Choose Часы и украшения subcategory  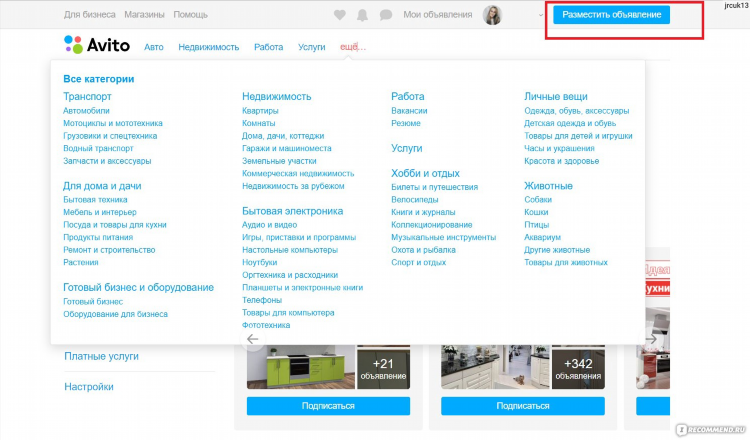click(559, 148)
